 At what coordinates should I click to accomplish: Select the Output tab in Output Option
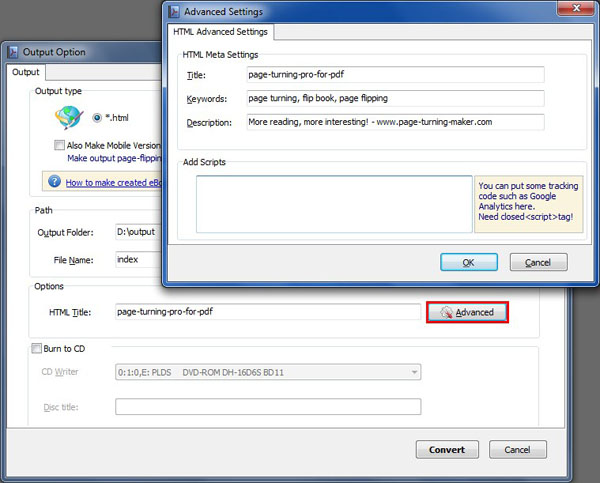click(26, 72)
